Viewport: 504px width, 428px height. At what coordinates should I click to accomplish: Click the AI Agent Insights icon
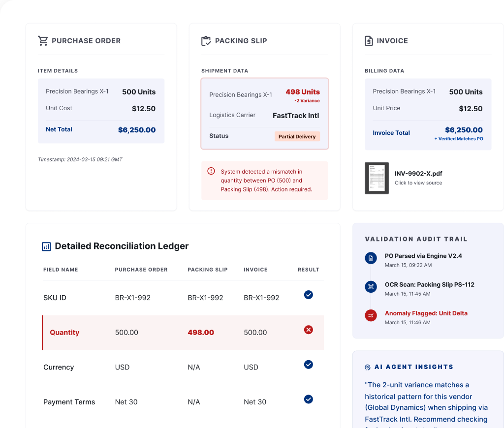[x=367, y=367]
